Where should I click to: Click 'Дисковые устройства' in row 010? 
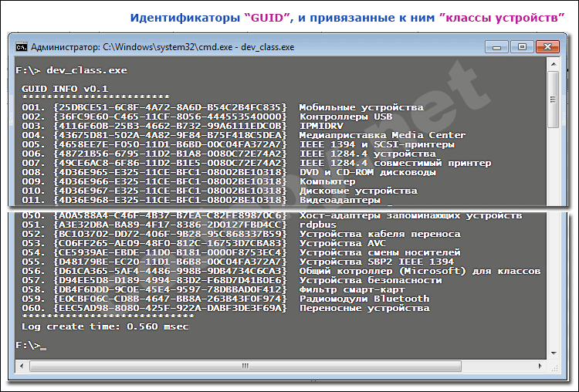[358, 191]
